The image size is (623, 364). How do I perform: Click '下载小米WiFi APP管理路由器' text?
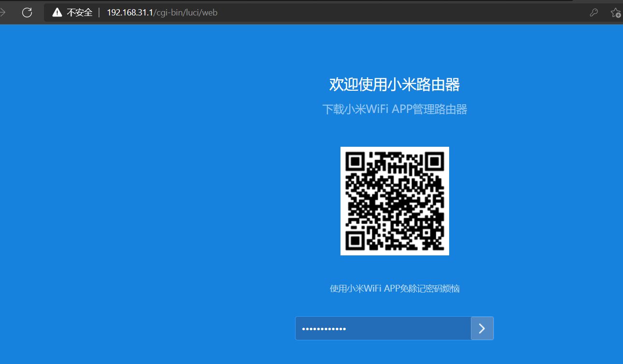[395, 109]
